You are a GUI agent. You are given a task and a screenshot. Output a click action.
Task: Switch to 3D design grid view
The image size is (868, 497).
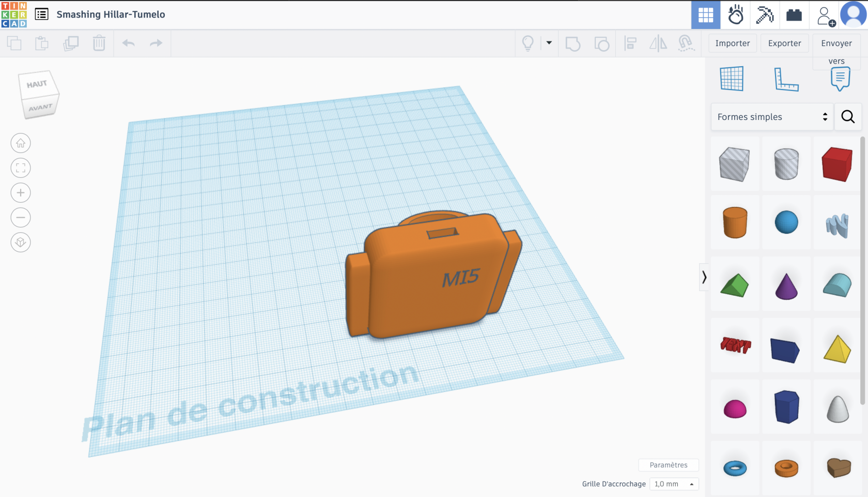(706, 15)
